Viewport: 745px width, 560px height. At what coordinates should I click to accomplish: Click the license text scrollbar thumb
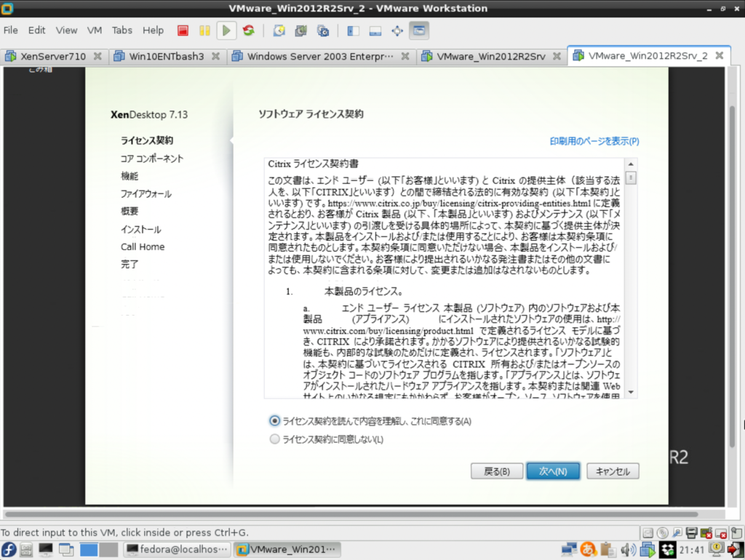(631, 177)
